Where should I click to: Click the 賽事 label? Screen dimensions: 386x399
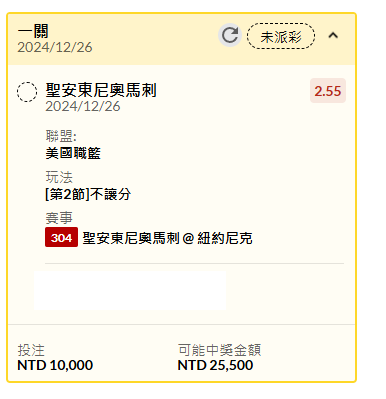click(x=59, y=218)
